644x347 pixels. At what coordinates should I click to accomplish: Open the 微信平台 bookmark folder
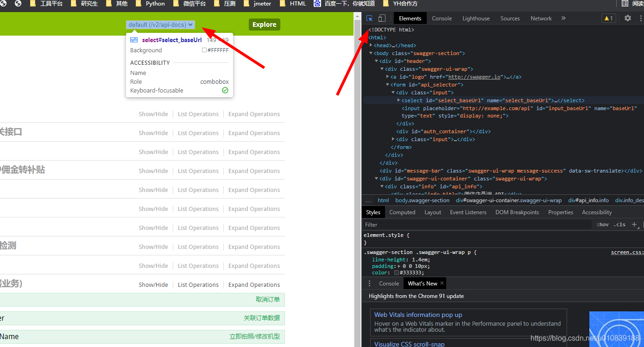click(189, 4)
